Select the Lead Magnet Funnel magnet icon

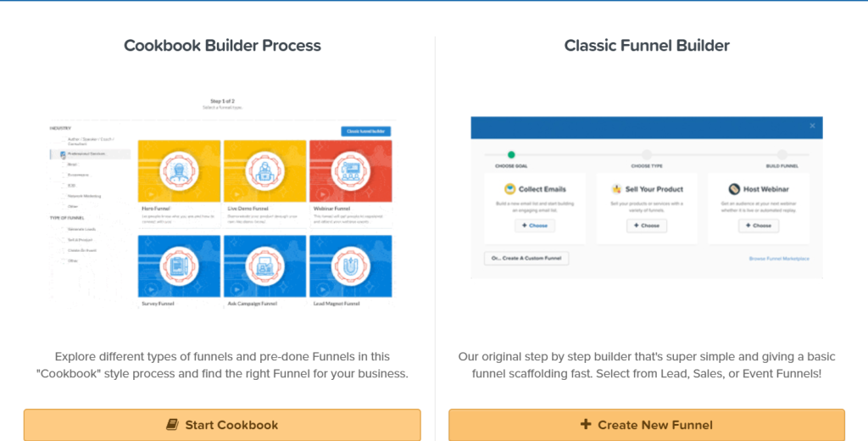351,265
